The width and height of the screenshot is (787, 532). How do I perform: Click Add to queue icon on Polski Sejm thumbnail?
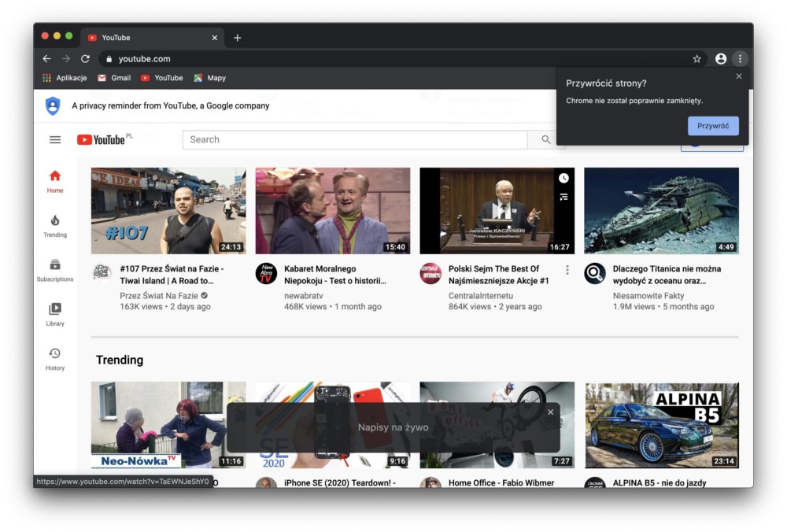[563, 198]
